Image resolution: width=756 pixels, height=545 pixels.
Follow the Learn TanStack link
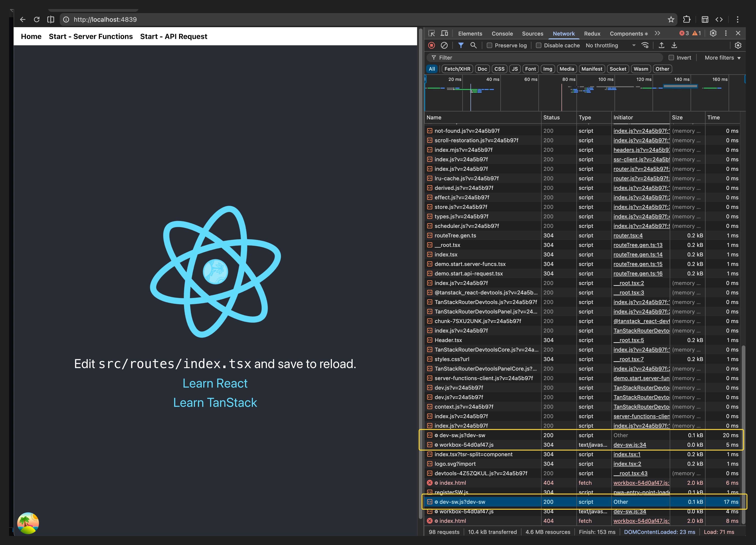tap(215, 403)
